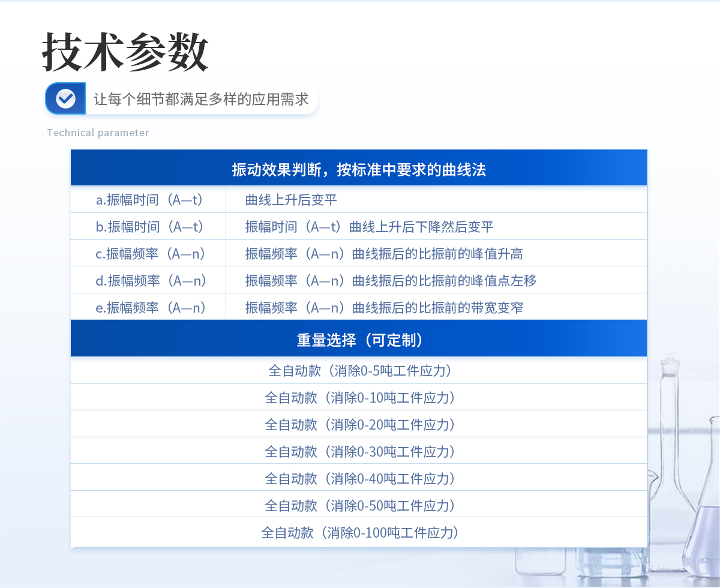Select row c.振幅频率（A—n）label cell
This screenshot has height=588, width=720.
[x=149, y=254]
